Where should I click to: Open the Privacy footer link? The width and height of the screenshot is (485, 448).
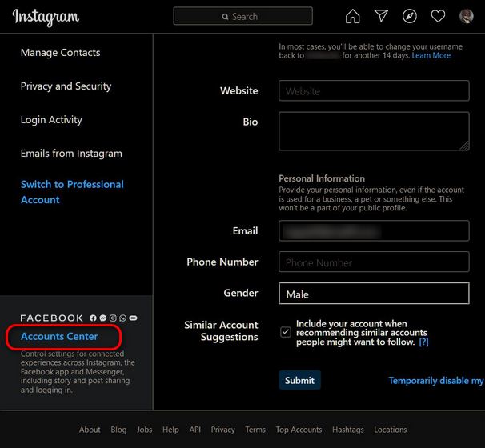(223, 430)
